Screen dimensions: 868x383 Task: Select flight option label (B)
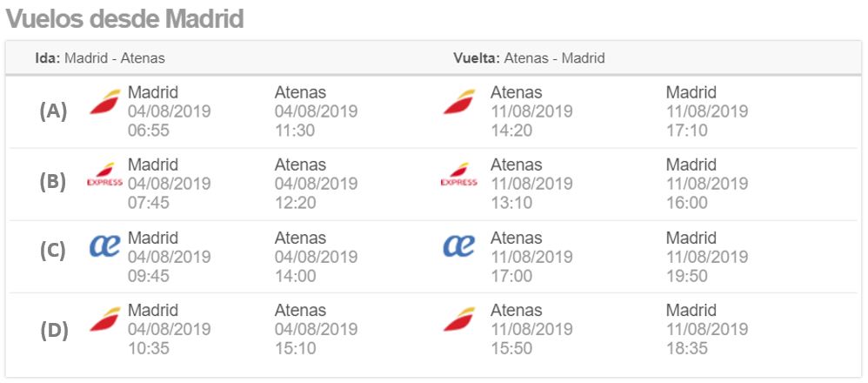[x=53, y=182]
